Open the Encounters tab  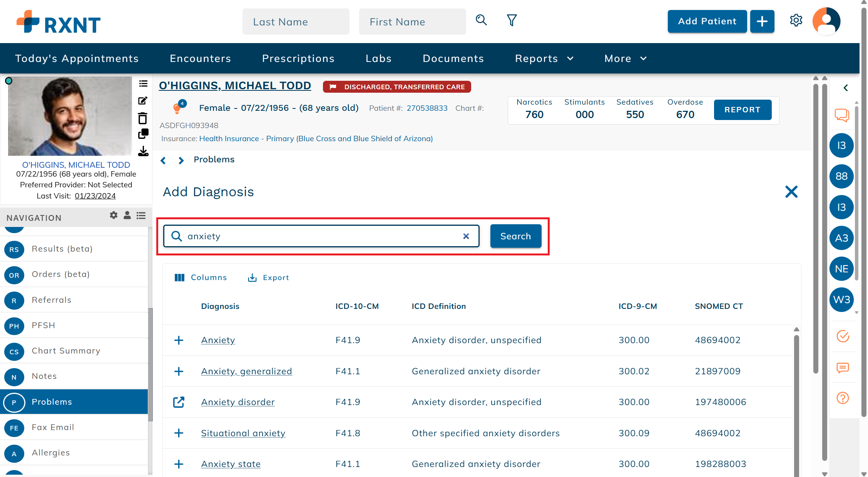(200, 58)
